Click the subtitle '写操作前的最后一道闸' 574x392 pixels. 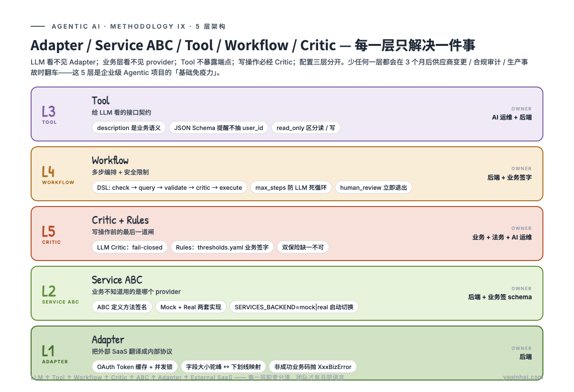click(x=123, y=232)
